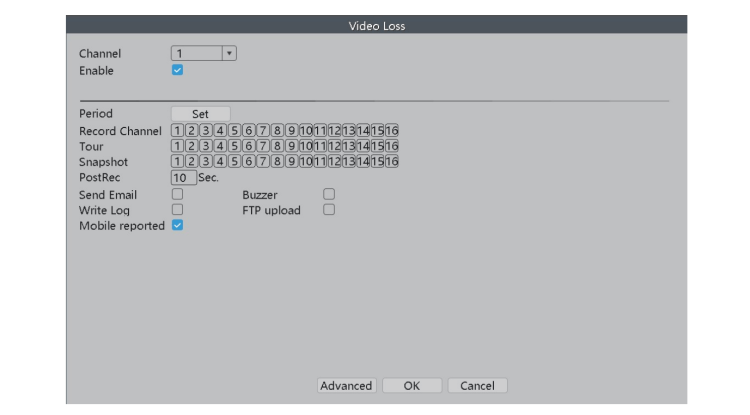Select Record Channel number 1 box
This screenshot has height=415, width=750.
click(177, 131)
